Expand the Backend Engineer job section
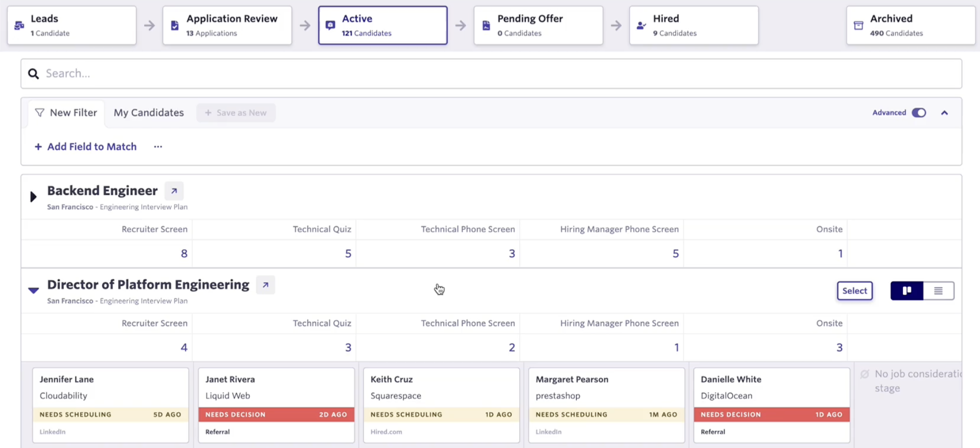The height and width of the screenshot is (448, 980). [33, 197]
